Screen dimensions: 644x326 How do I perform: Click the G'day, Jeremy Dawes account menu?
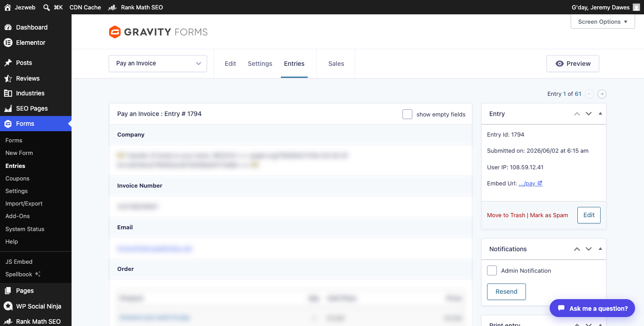[606, 7]
